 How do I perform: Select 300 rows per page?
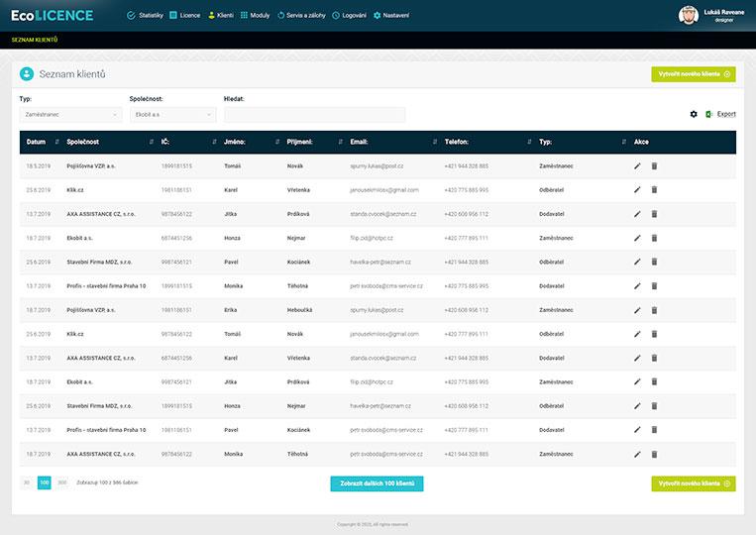coord(61,482)
